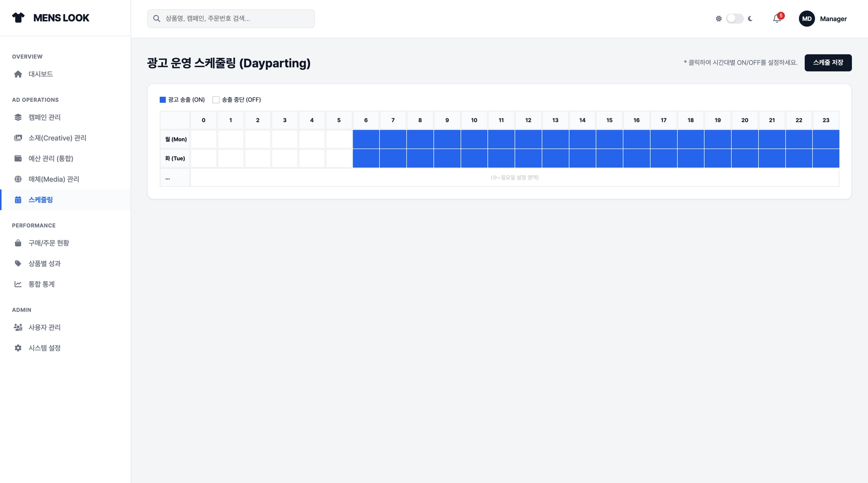Image resolution: width=868 pixels, height=483 pixels.
Task: Go to the 스케줄링 menu item
Action: [41, 200]
